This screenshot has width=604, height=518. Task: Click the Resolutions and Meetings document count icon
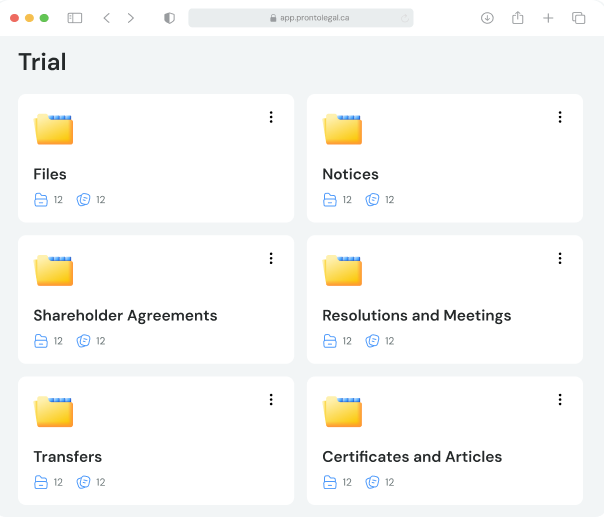(372, 341)
